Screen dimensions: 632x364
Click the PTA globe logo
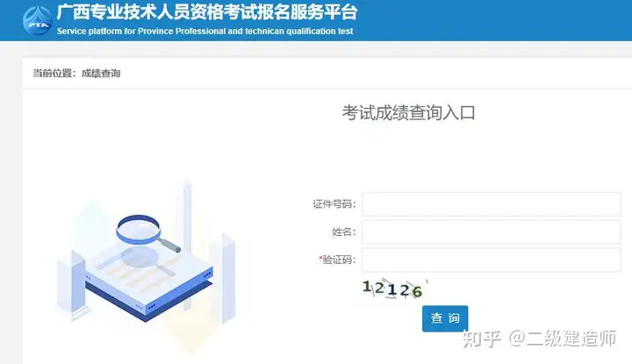coord(38,20)
